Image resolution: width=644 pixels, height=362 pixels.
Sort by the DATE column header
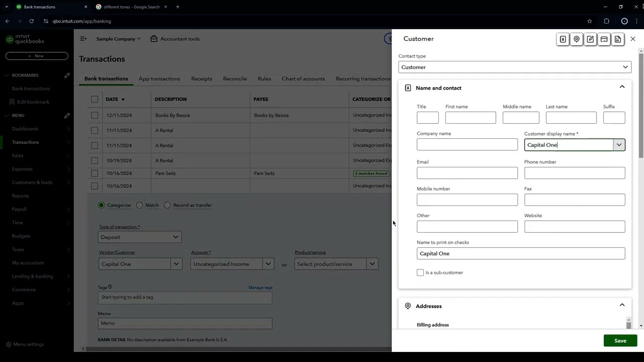[x=115, y=100]
